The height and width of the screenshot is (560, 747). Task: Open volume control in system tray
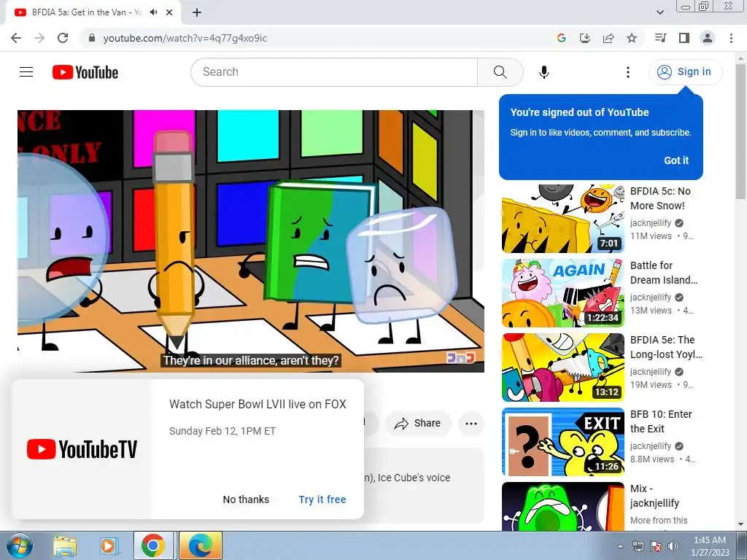click(673, 546)
